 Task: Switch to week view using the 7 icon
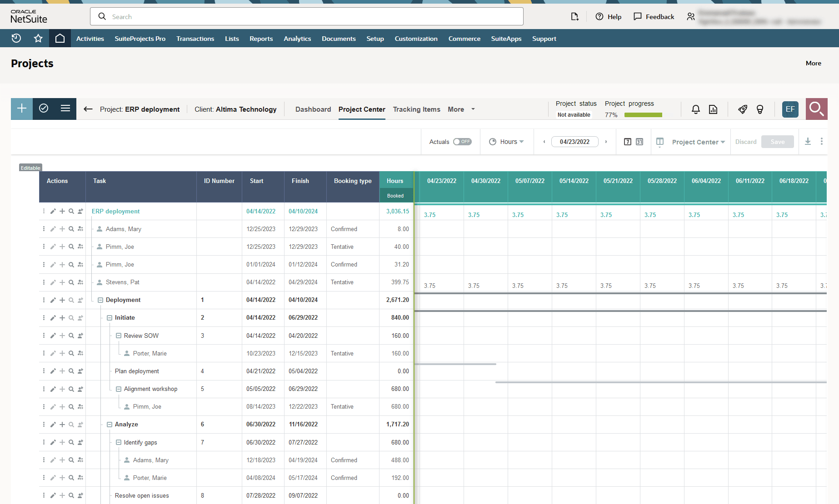point(628,142)
